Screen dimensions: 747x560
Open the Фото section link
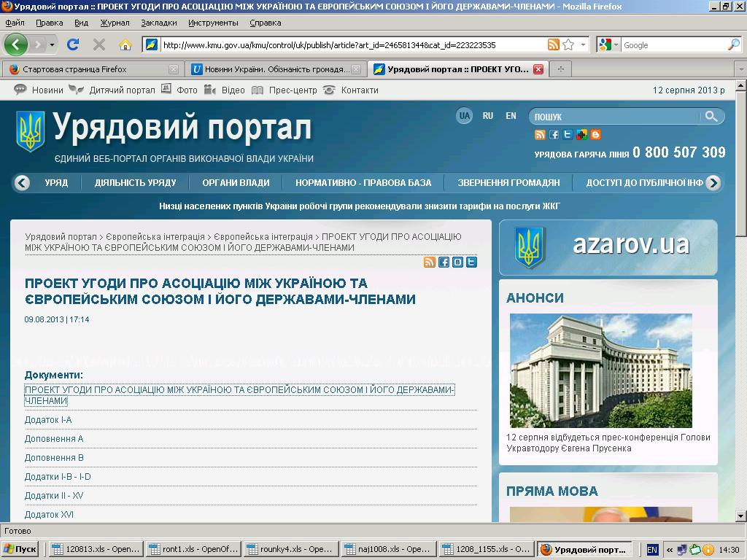pos(187,90)
